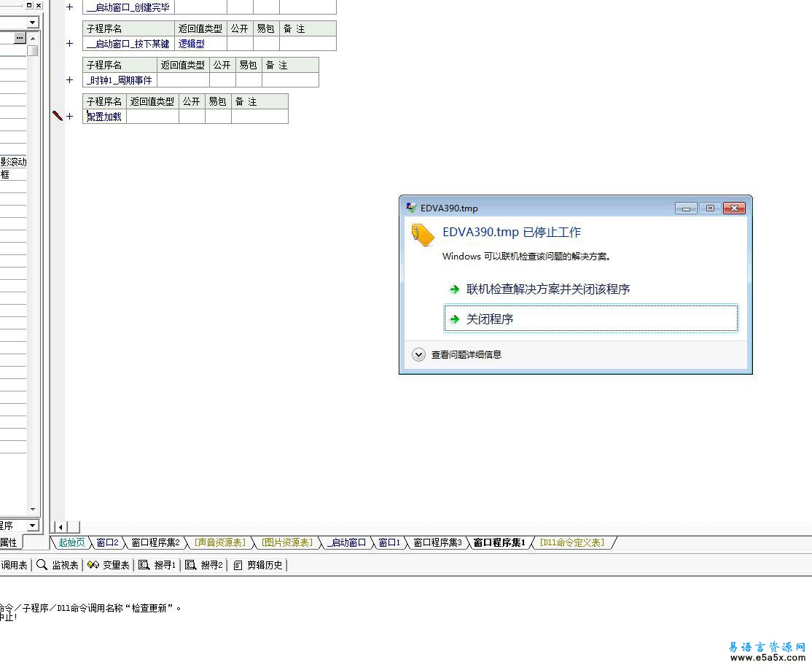Choose 联机检查解决方案并关闭该程序 option
Screen dimensions: 812x667
point(548,289)
